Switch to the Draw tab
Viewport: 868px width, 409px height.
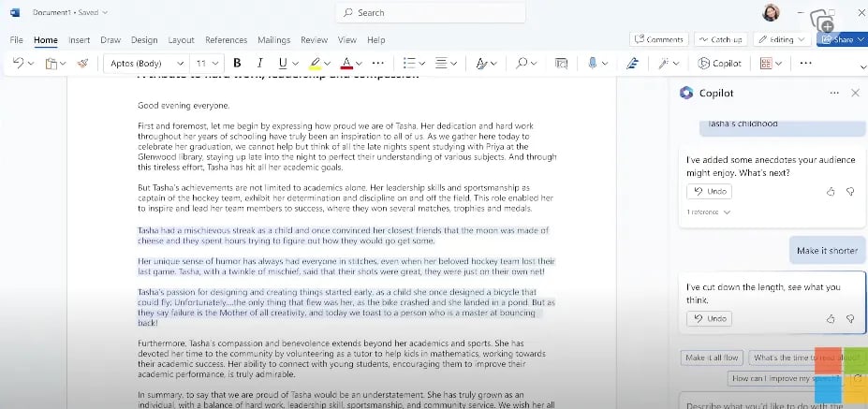[110, 40]
